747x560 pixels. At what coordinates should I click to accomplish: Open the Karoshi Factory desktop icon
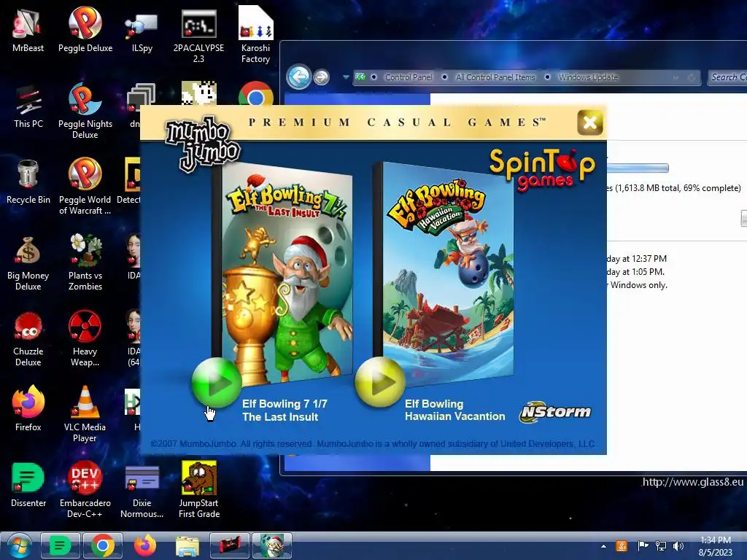256,34
